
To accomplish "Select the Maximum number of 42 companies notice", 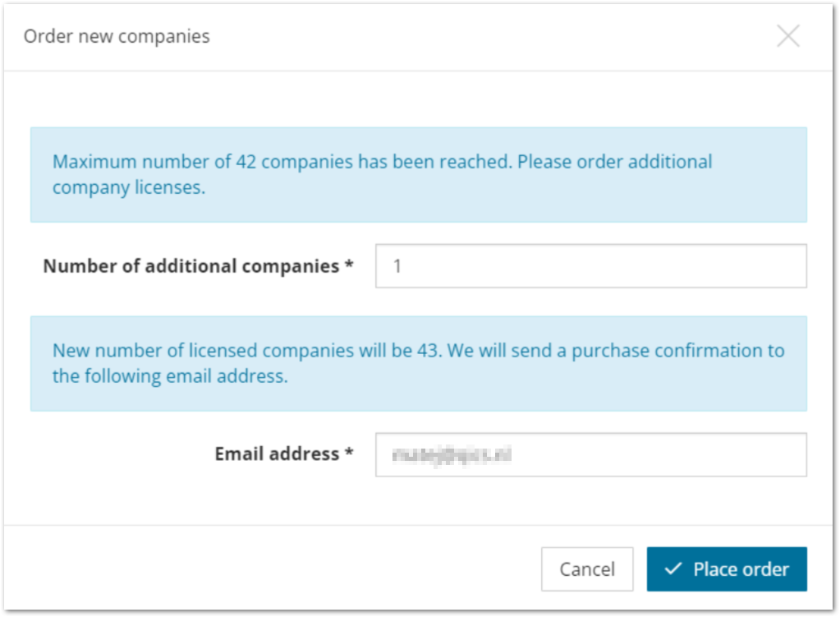I will coord(419,175).
